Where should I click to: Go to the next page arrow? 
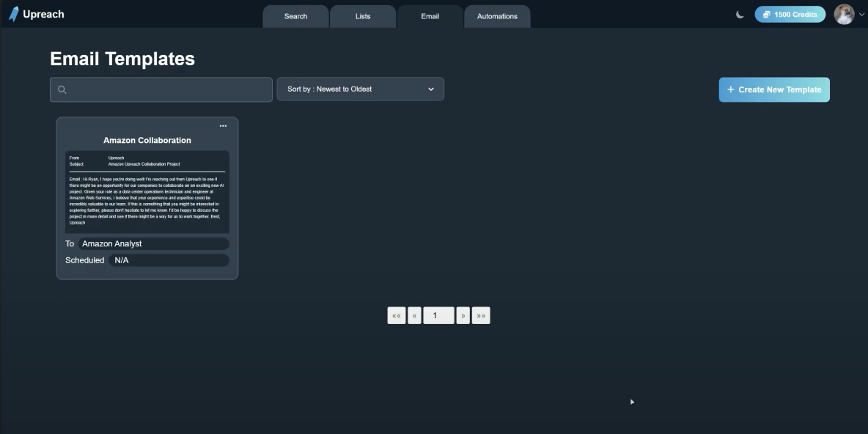(x=463, y=315)
